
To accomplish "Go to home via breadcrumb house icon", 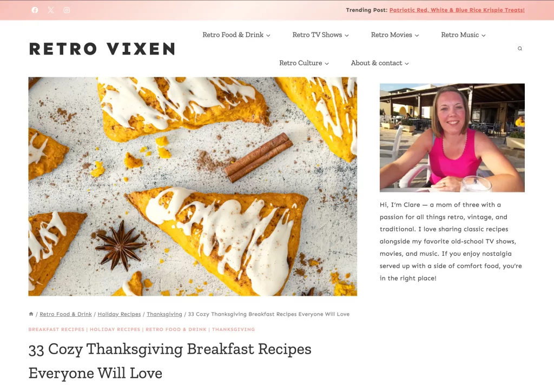I will click(x=31, y=314).
